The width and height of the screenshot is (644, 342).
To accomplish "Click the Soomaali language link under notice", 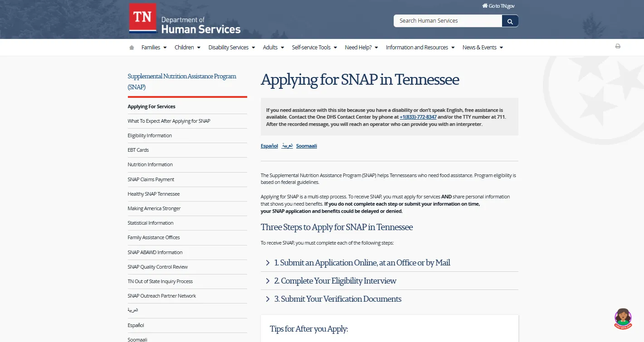I will pos(307,146).
